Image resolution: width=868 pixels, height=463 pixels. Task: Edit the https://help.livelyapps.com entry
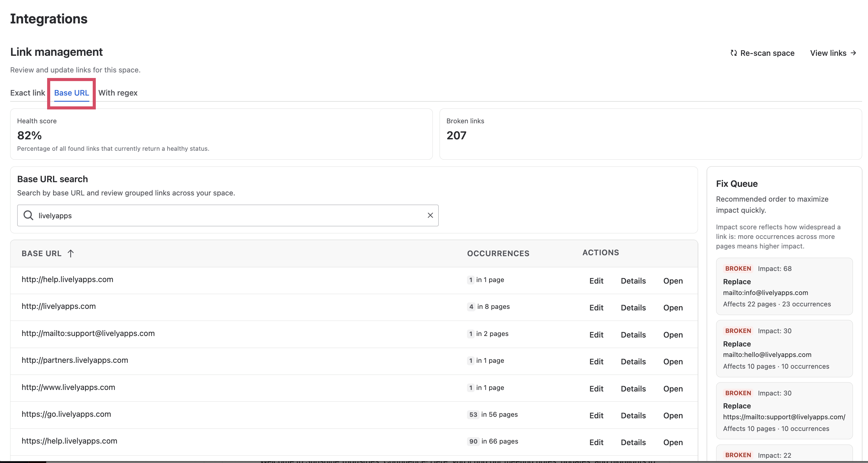[596, 442]
